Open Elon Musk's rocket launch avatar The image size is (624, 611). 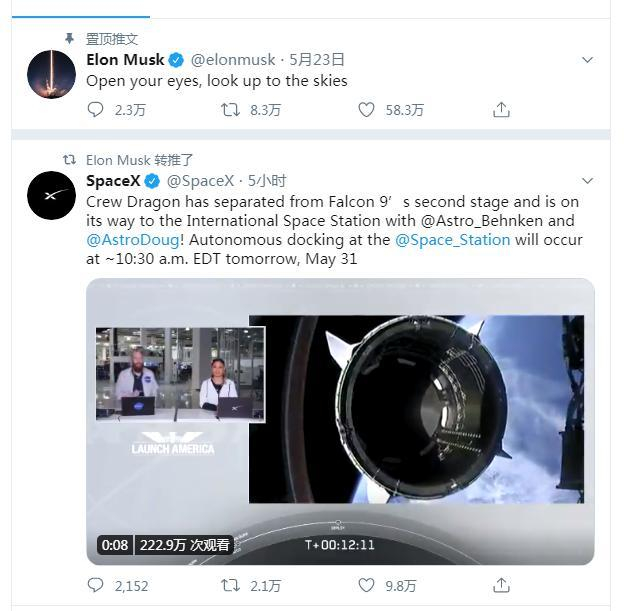tap(50, 74)
